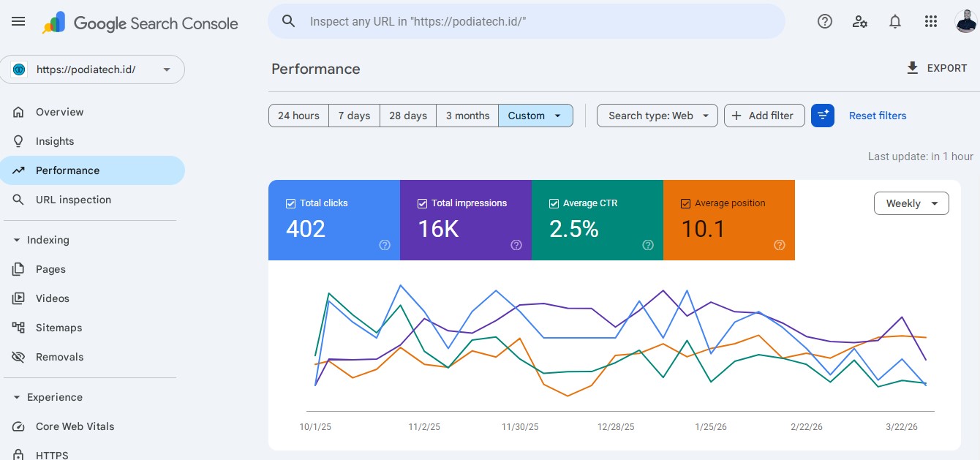
Task: Expand the Search type: Web dropdown
Action: (x=657, y=116)
